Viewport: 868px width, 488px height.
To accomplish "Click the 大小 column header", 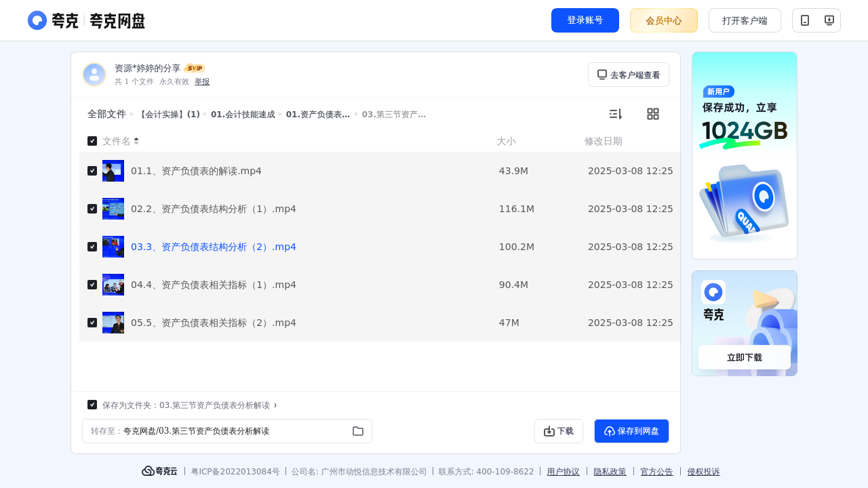I will [506, 141].
